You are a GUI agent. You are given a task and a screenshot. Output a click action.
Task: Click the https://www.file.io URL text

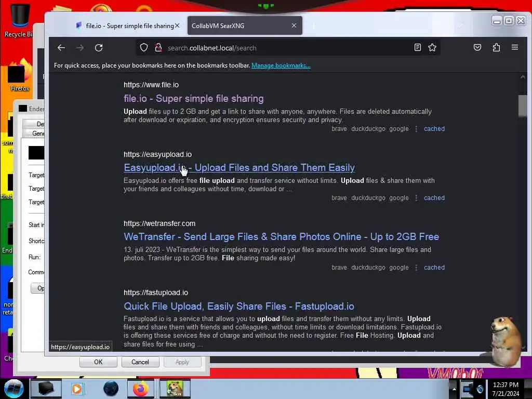pyautogui.click(x=151, y=85)
